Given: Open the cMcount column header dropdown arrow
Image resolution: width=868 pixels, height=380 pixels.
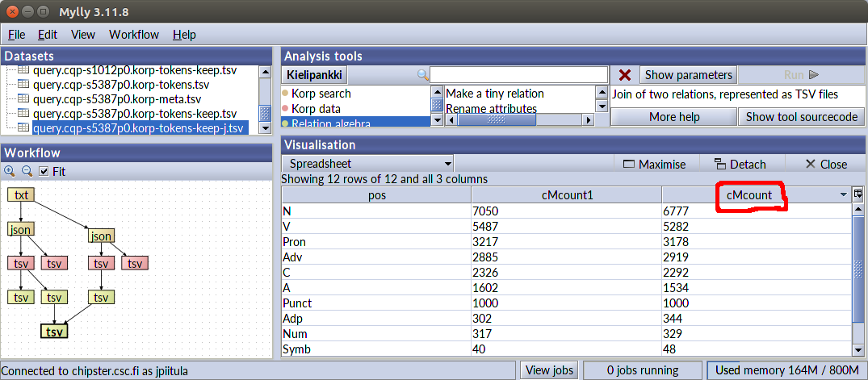Looking at the screenshot, I should click(844, 195).
